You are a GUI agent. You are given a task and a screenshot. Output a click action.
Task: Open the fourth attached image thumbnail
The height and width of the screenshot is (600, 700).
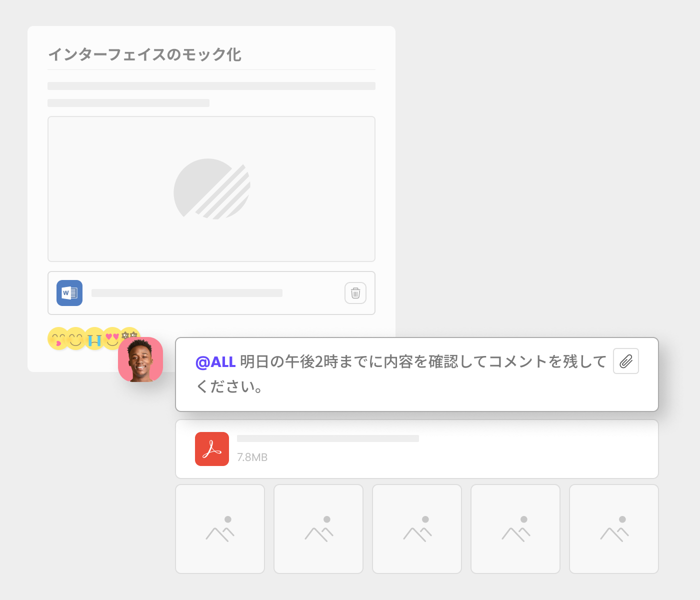(x=515, y=529)
